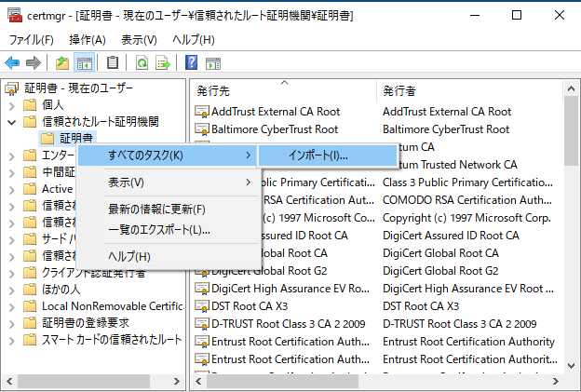This screenshot has width=581, height=392.
Task: Expand the 中間証 tree node arrow
Action: tap(12, 173)
